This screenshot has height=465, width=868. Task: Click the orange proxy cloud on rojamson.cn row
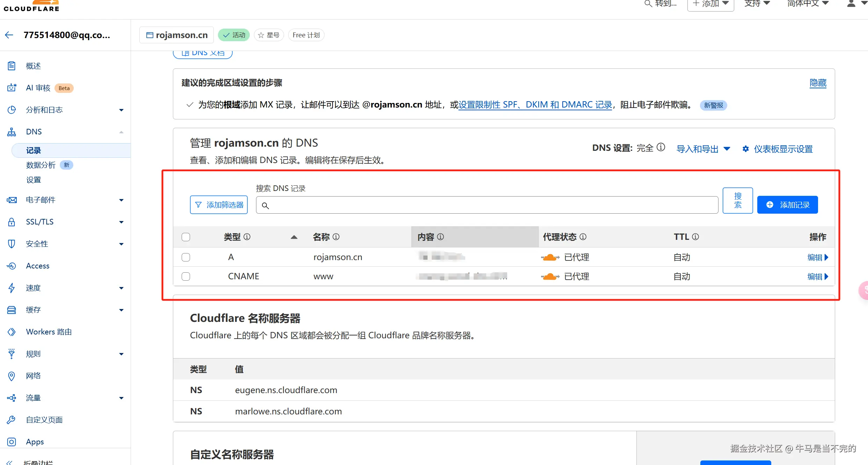(x=550, y=257)
